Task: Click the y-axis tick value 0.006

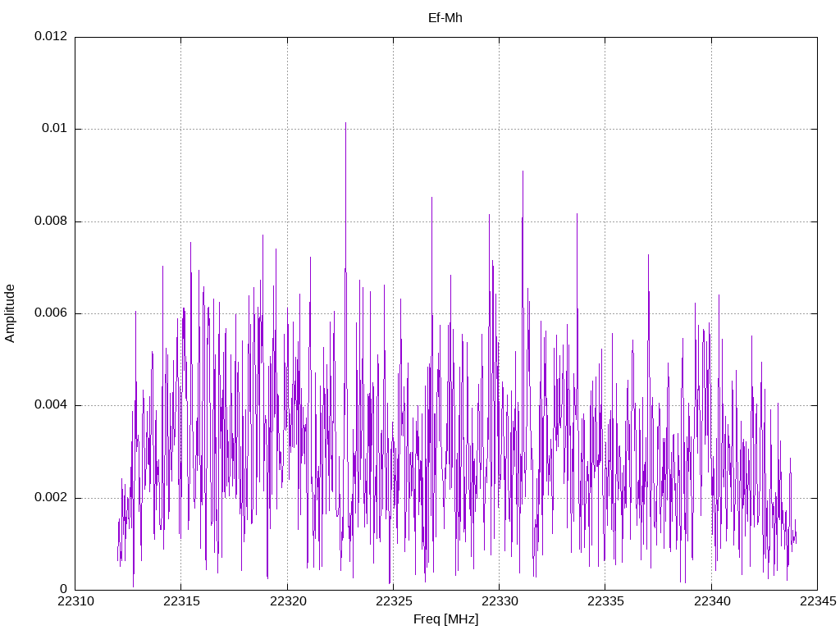Action: pos(51,313)
